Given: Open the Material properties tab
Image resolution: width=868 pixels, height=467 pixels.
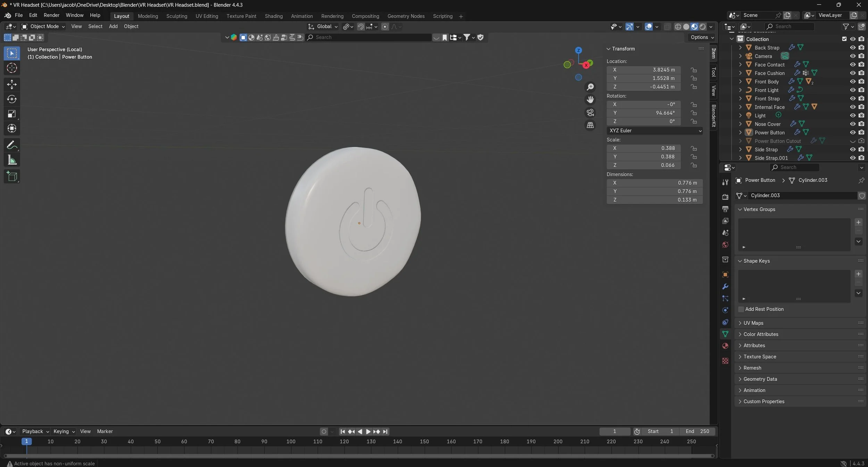Looking at the screenshot, I should pyautogui.click(x=725, y=346).
